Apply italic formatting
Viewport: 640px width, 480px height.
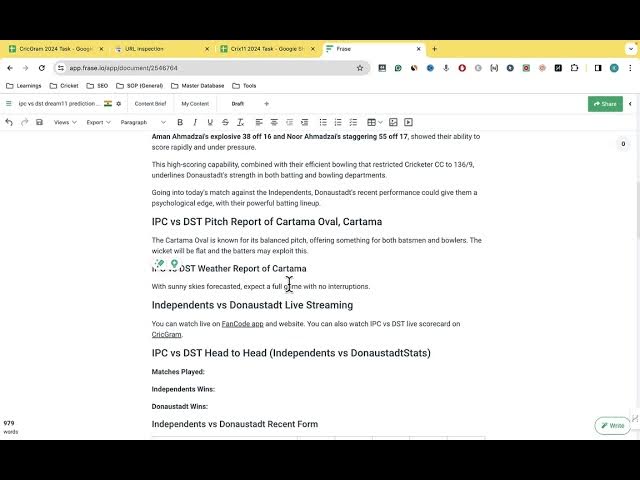(x=195, y=122)
